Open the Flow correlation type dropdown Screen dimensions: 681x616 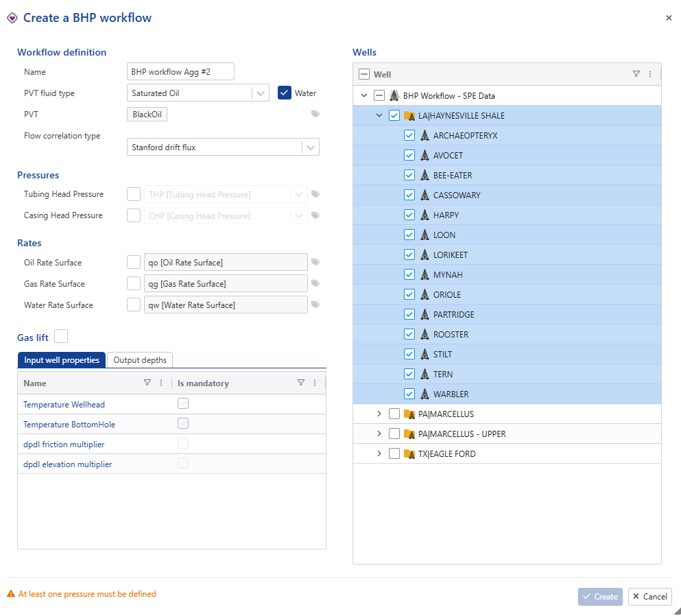click(x=311, y=147)
